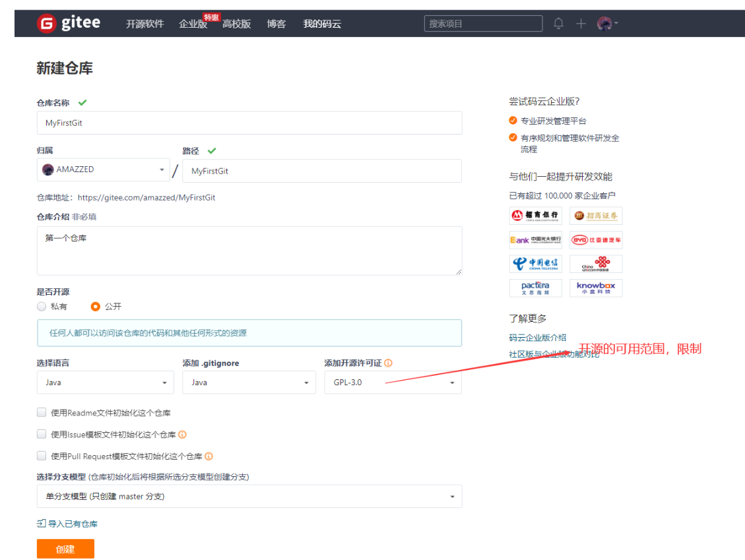The image size is (745, 560).
Task: Open the 码云企业版介绍 link
Action: [537, 338]
